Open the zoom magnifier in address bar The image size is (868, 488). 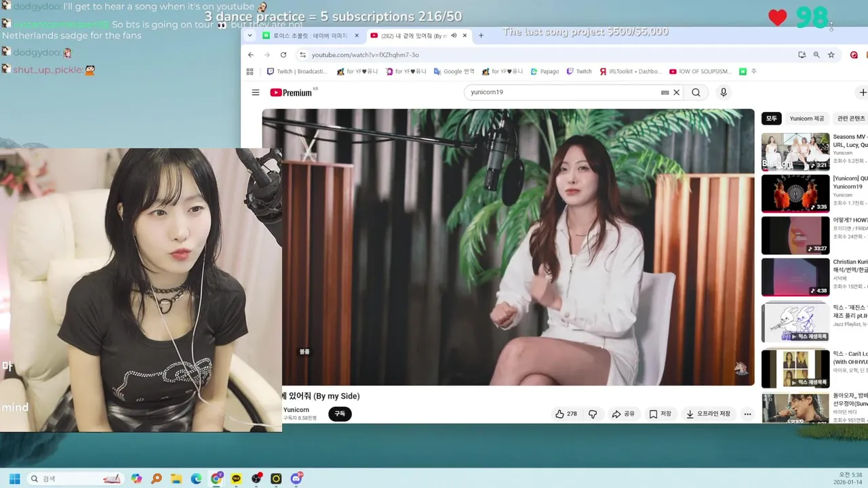pyautogui.click(x=816, y=55)
